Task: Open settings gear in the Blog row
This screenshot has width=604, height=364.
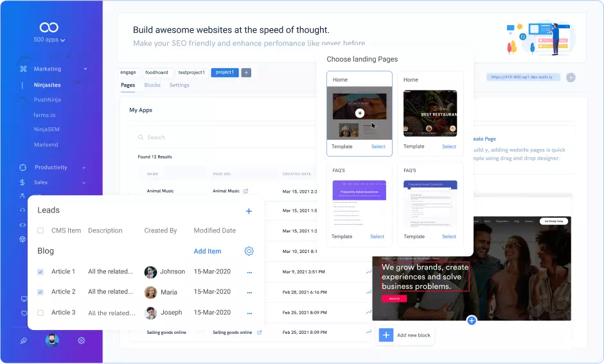Action: click(x=249, y=251)
